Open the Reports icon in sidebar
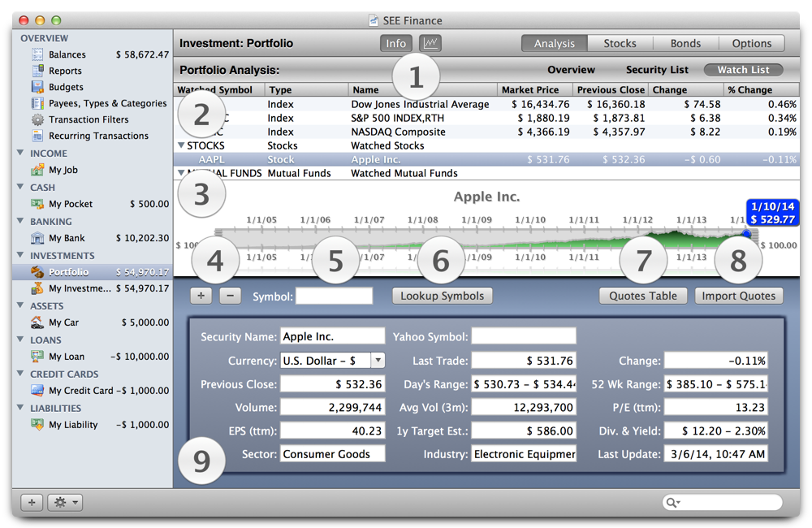This screenshot has height=528, width=812. [x=37, y=71]
